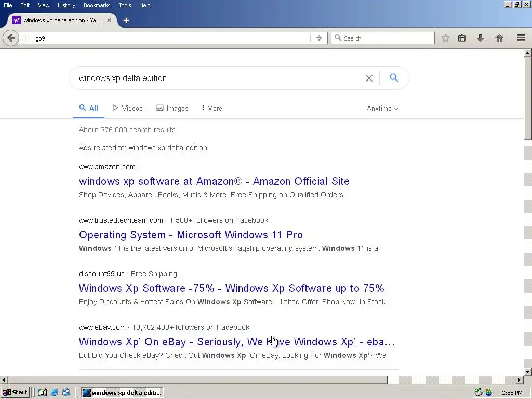Click the third quick launch icon
This screenshot has width=532, height=399.
(66, 393)
